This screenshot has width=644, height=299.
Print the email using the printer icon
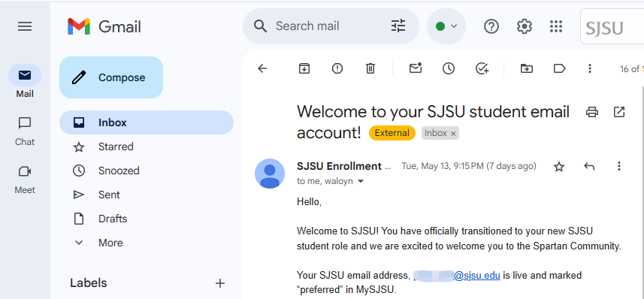pos(592,112)
